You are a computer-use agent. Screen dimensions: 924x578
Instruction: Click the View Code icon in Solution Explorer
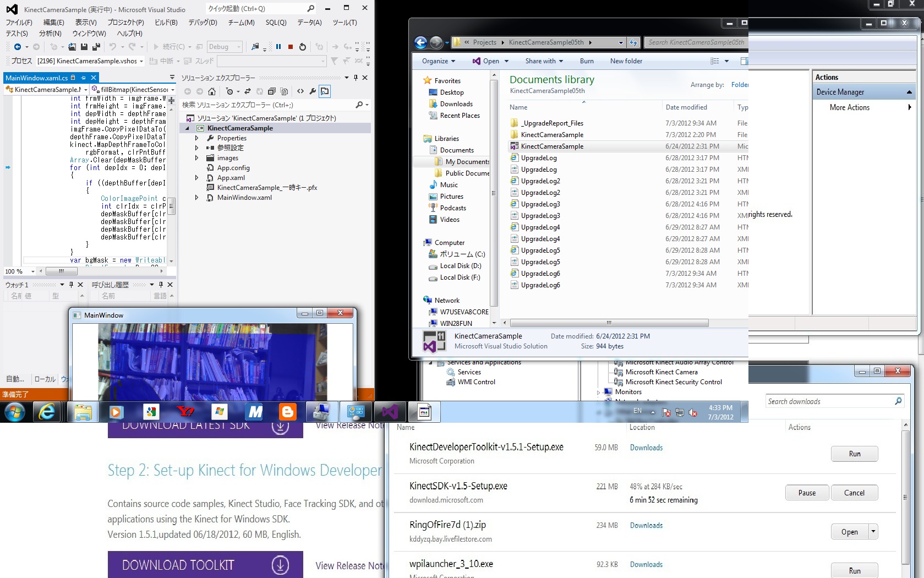pyautogui.click(x=300, y=91)
